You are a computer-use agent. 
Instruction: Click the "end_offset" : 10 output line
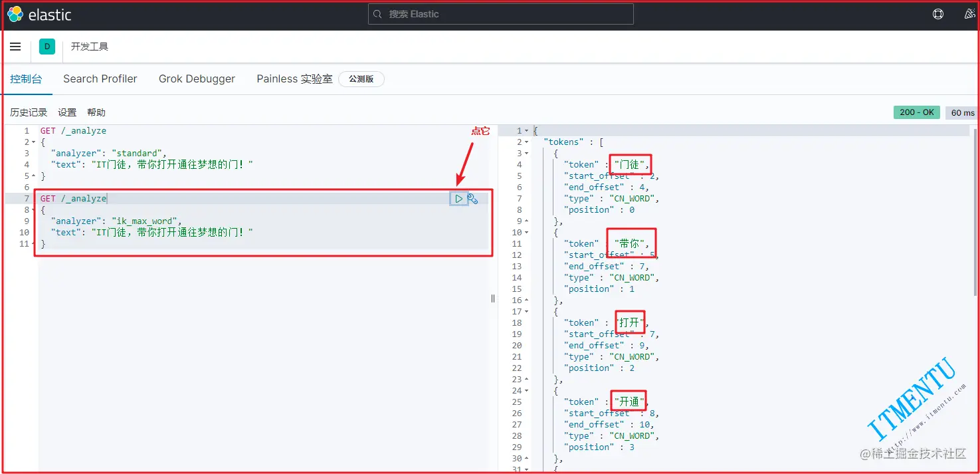pos(609,425)
